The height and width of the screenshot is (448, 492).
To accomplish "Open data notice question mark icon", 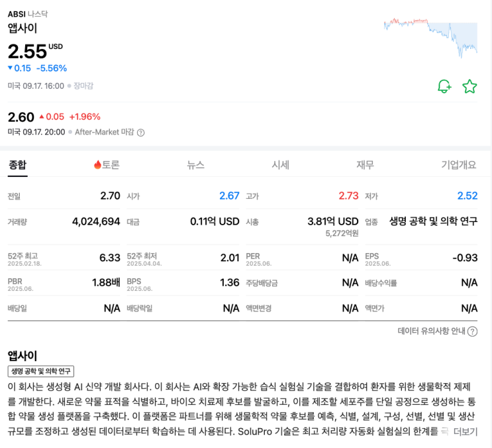I will [x=472, y=331].
